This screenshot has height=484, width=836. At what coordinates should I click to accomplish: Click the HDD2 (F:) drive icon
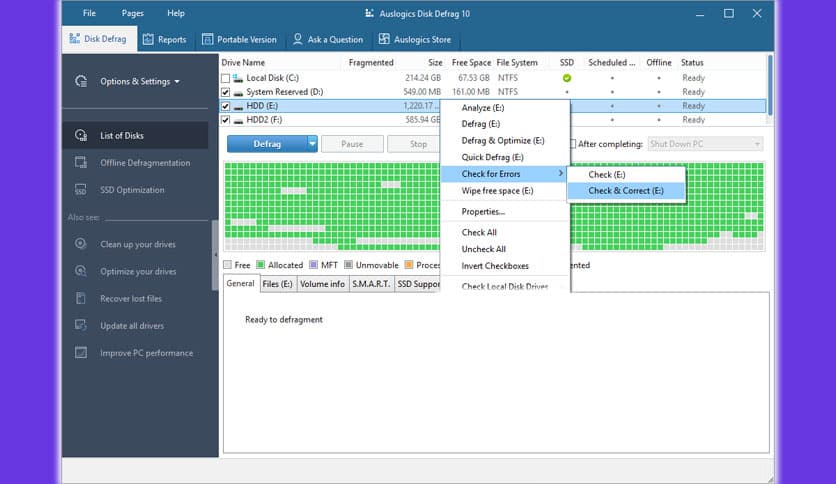pyautogui.click(x=238, y=120)
